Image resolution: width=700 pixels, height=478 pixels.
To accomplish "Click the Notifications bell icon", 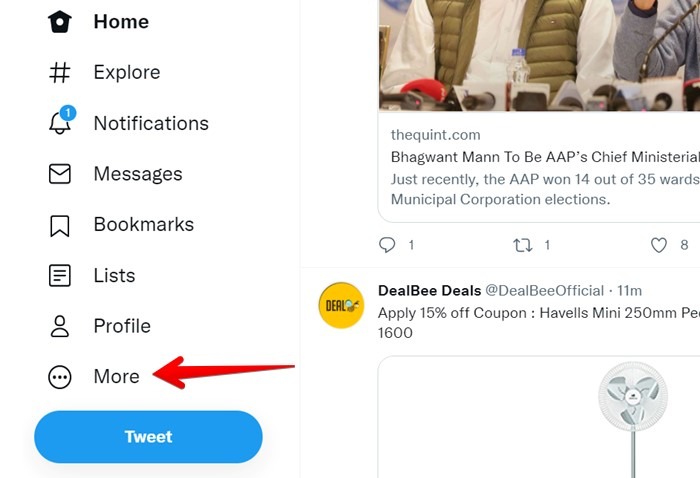I will click(x=60, y=124).
